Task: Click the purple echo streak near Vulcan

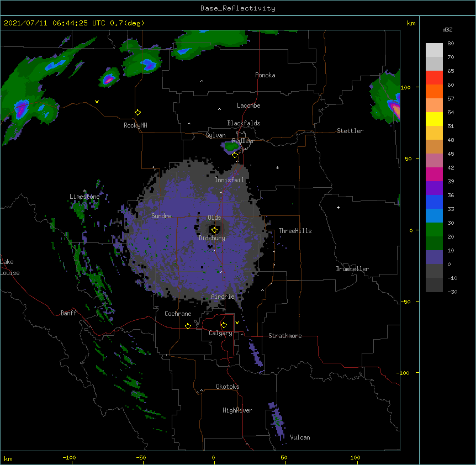Action: [277, 422]
